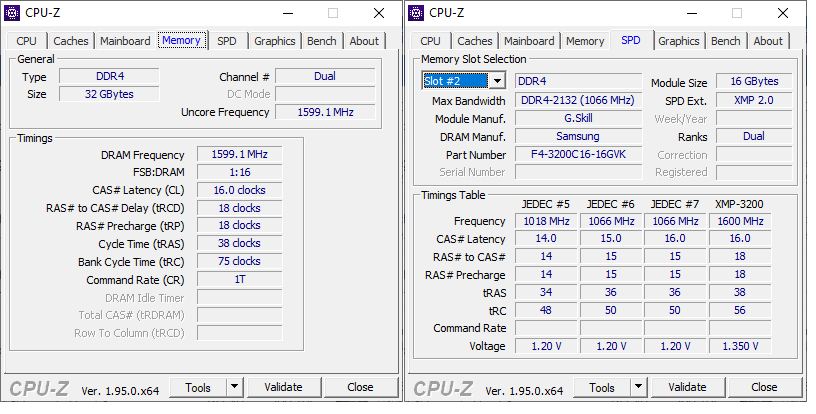This screenshot has width=816, height=414.
Task: Click SPD Ext. XMP 2.0 field
Action: [754, 100]
